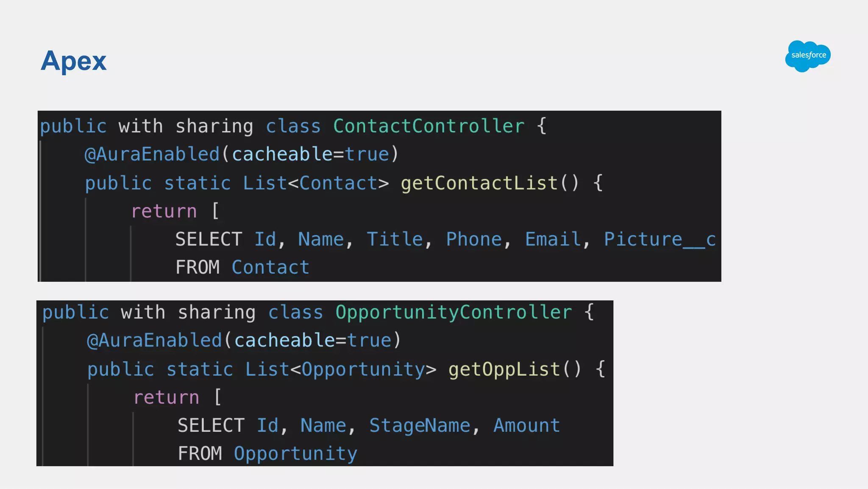The width and height of the screenshot is (868, 489).
Task: Click the return keyword in getOppList
Action: [x=166, y=397]
